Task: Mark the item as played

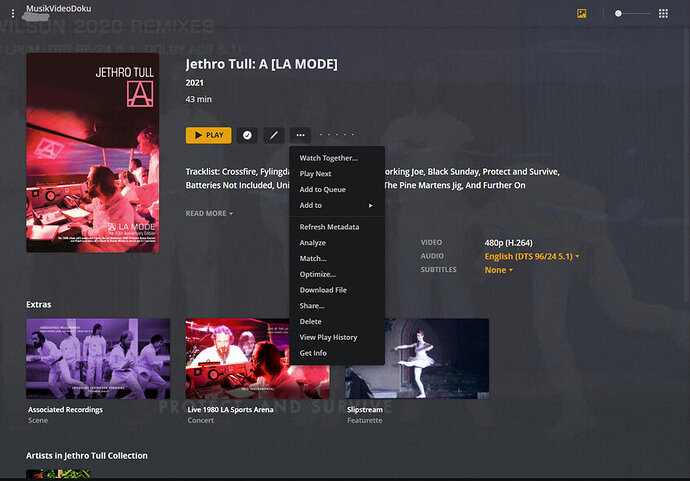Action: pyautogui.click(x=247, y=135)
